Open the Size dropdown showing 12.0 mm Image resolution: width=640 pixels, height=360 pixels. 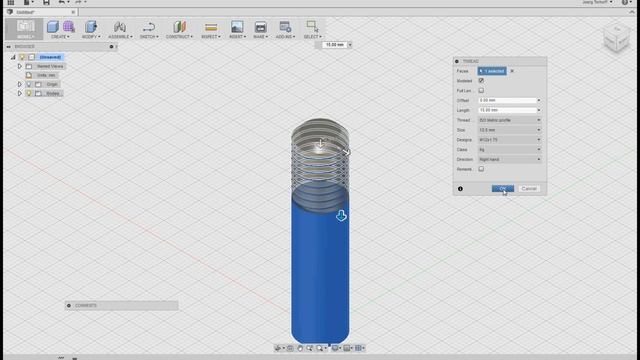point(510,130)
